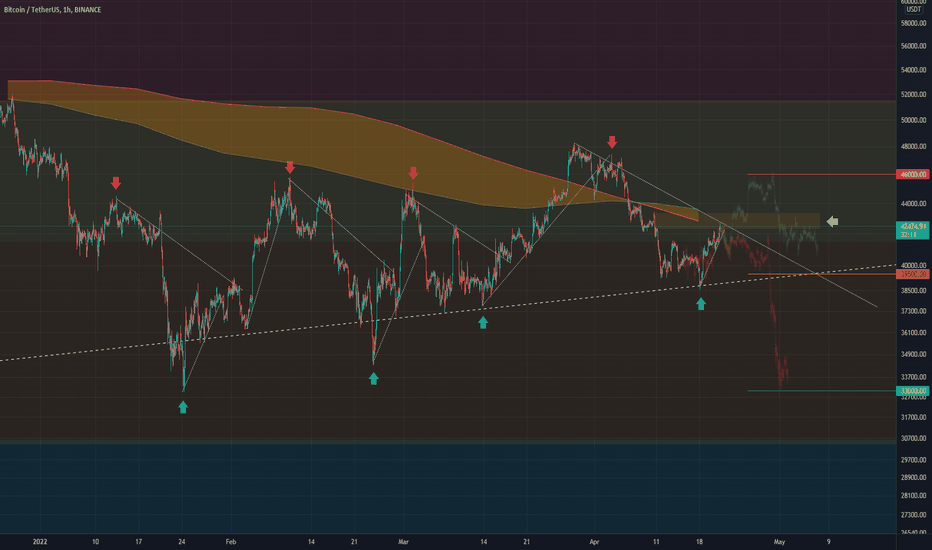This screenshot has width=932, height=550.
Task: Select the teal 33000.00 price line label
Action: pyautogui.click(x=913, y=391)
